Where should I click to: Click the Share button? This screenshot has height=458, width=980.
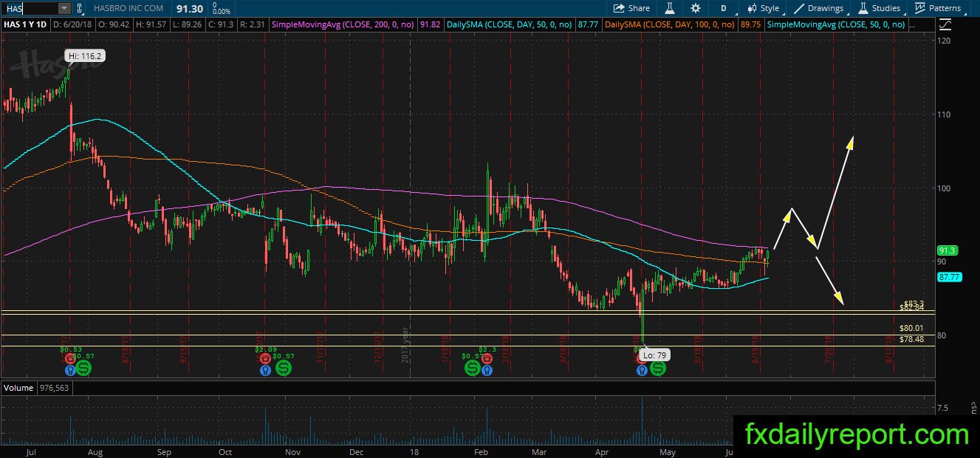[632, 8]
